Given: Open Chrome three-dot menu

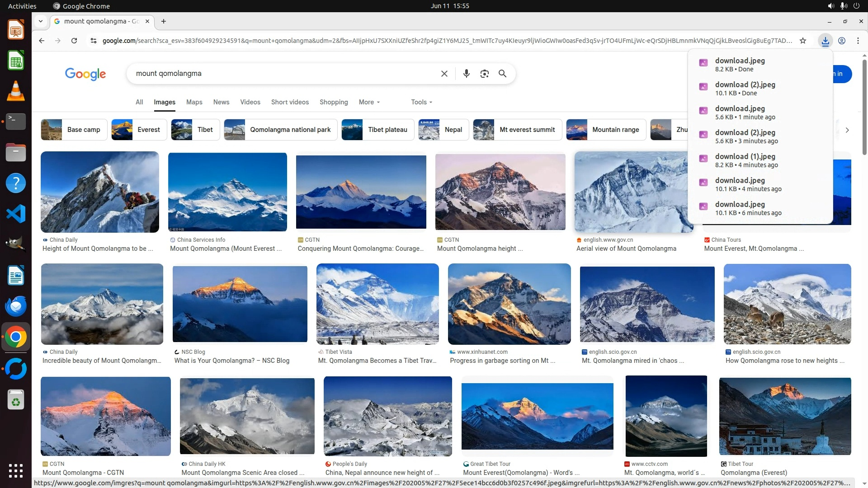Looking at the screenshot, I should tap(858, 41).
